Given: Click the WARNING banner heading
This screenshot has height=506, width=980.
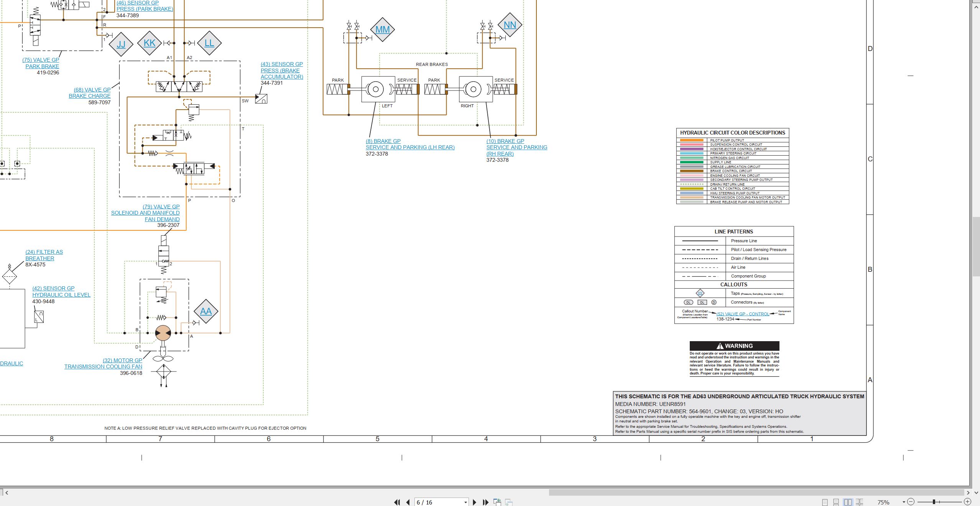Looking at the screenshot, I should [x=734, y=346].
